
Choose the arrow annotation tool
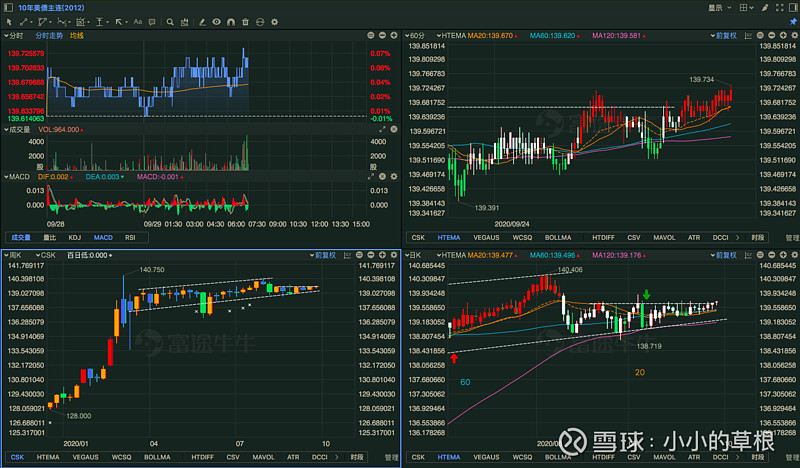click(x=118, y=22)
